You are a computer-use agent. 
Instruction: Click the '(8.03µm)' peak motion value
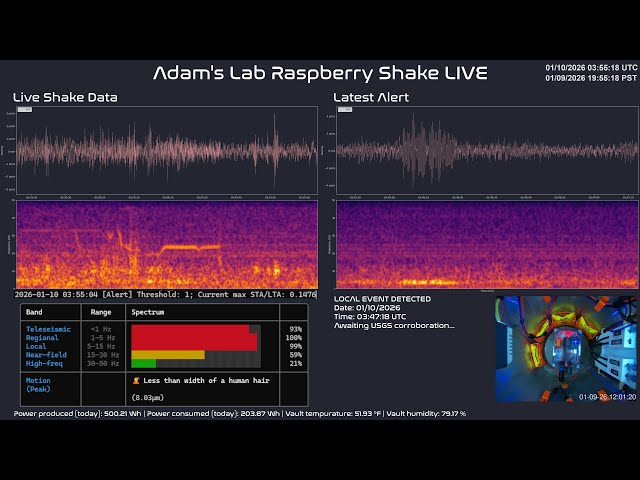[148, 398]
